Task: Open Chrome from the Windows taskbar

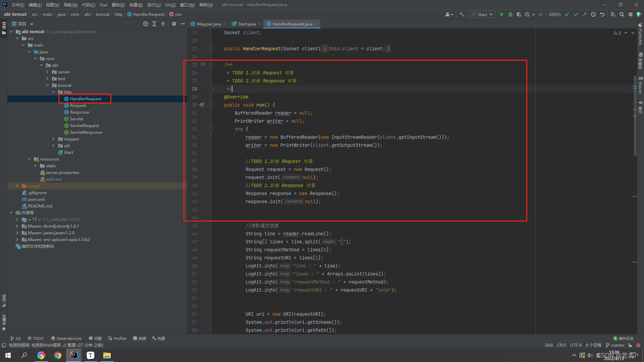Action: point(58,355)
